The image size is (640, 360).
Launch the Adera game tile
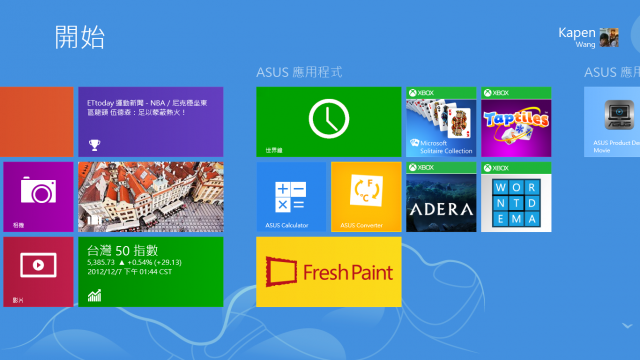[441, 197]
